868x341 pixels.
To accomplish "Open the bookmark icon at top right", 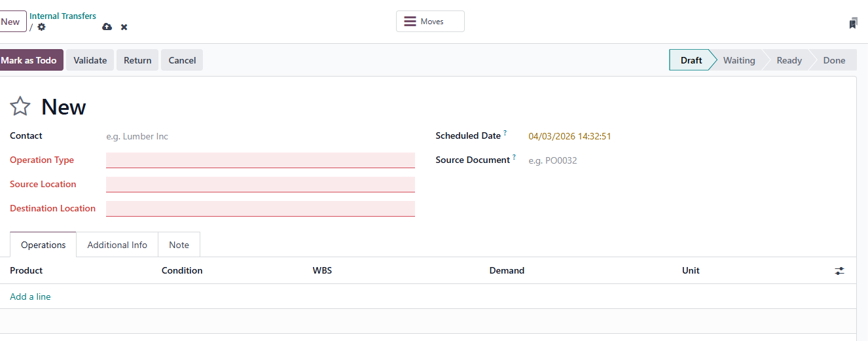I will (853, 24).
